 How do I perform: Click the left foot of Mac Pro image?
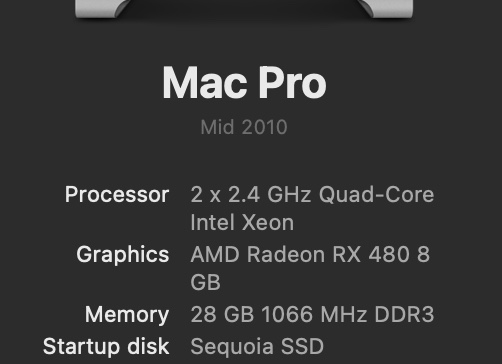pos(102,8)
